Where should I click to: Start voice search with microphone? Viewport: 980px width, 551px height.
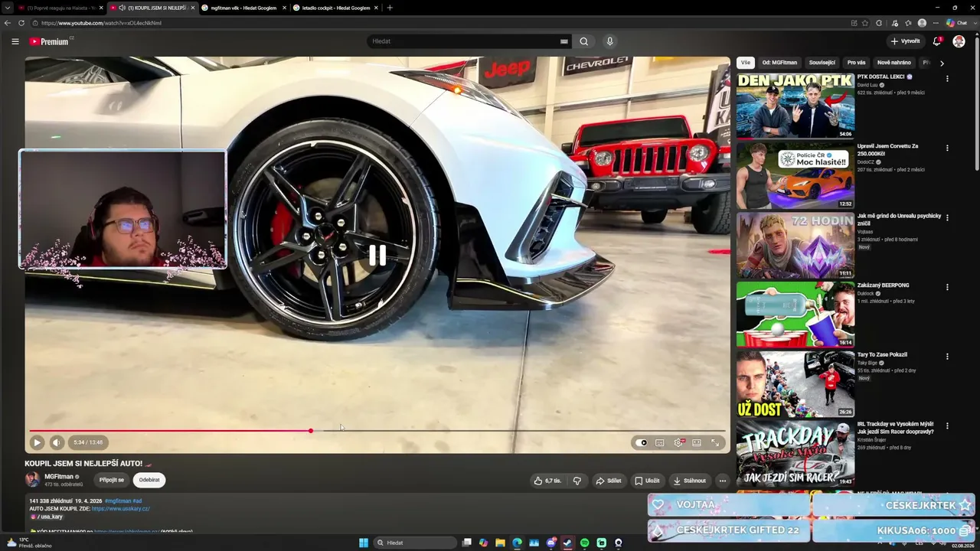609,41
